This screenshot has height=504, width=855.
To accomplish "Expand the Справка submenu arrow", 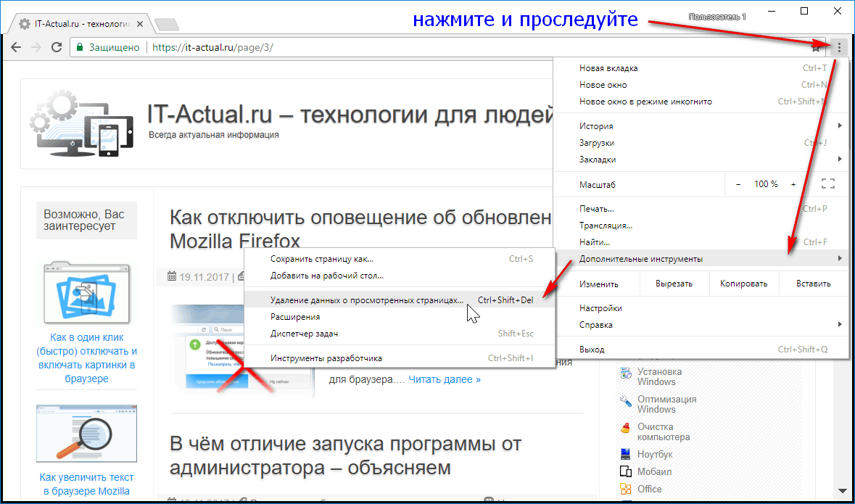I will 840,325.
